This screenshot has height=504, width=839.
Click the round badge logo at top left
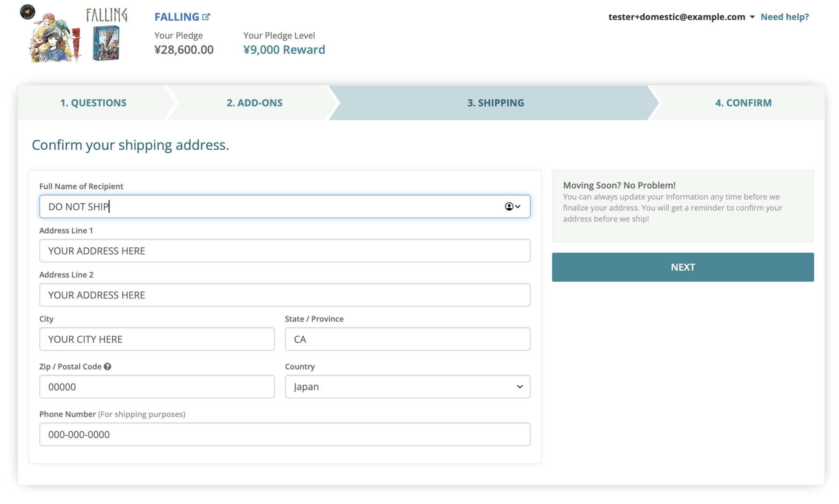pos(28,12)
